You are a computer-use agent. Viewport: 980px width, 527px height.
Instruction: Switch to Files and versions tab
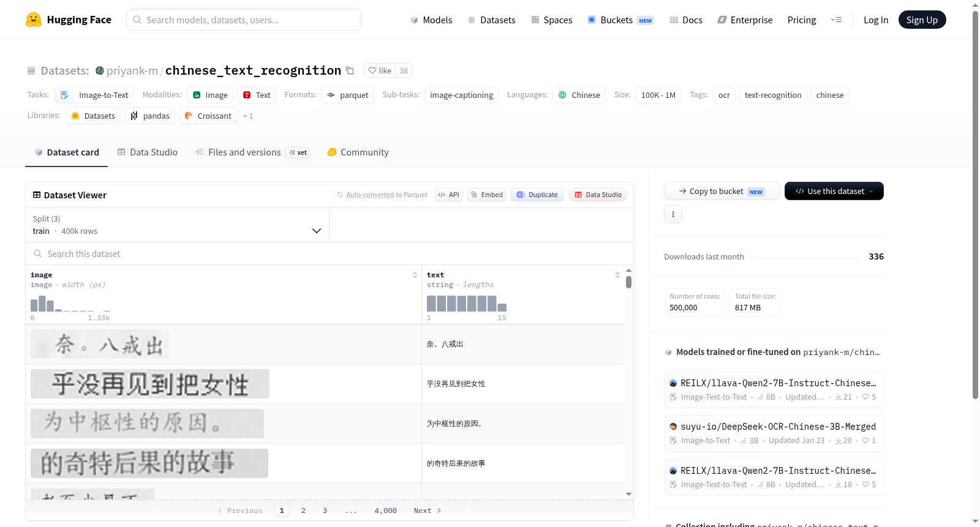(252, 152)
